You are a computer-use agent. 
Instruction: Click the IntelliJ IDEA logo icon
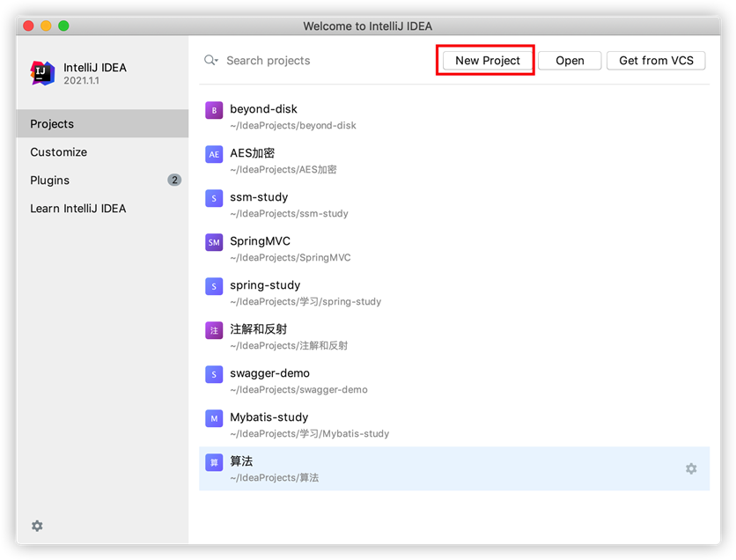coord(42,73)
